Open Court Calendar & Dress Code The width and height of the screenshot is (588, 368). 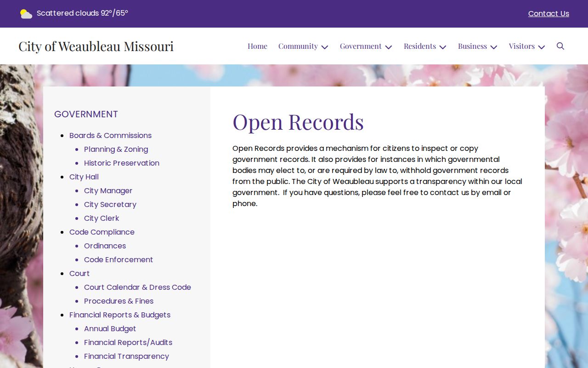pyautogui.click(x=137, y=287)
